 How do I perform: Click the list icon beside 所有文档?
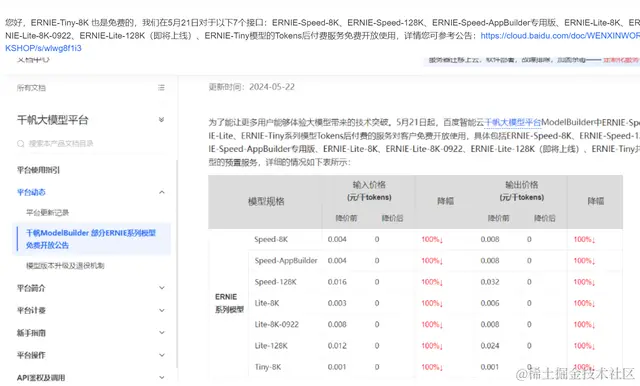coord(161,88)
